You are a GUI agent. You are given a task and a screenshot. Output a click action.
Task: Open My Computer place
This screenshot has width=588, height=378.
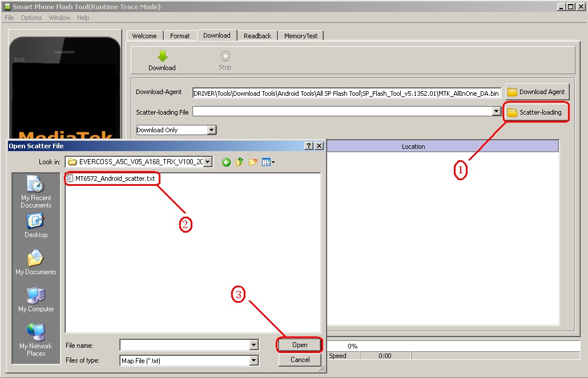(x=36, y=300)
